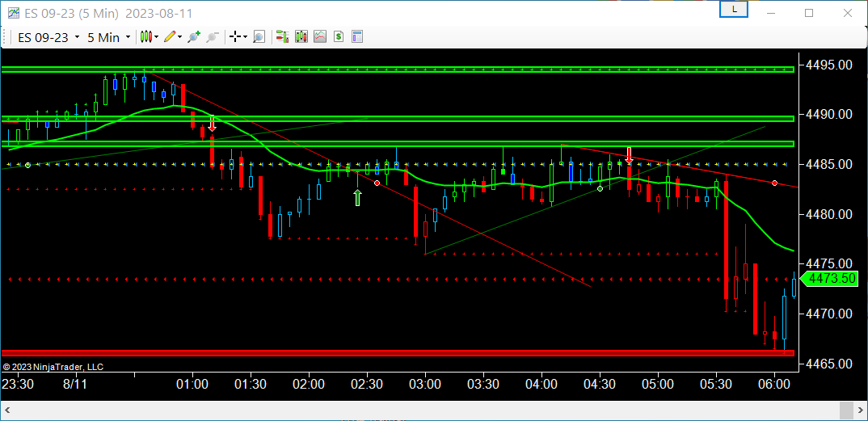Select the red down arrow on the 01:10 candle
868x421 pixels.
click(212, 123)
